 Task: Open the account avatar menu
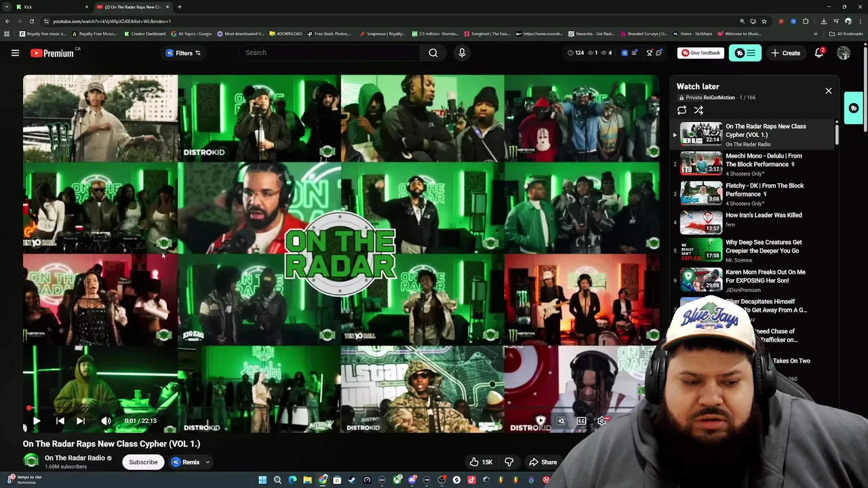click(844, 53)
